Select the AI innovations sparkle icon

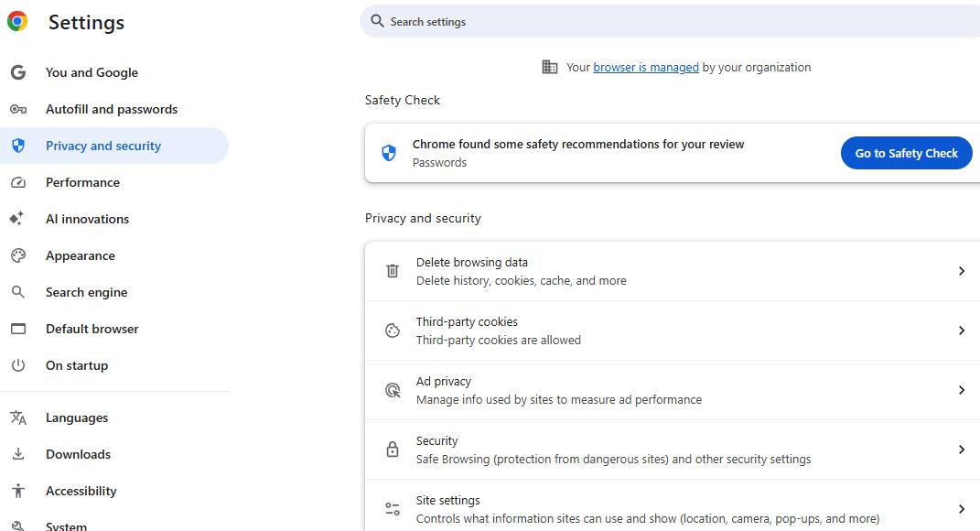point(20,219)
